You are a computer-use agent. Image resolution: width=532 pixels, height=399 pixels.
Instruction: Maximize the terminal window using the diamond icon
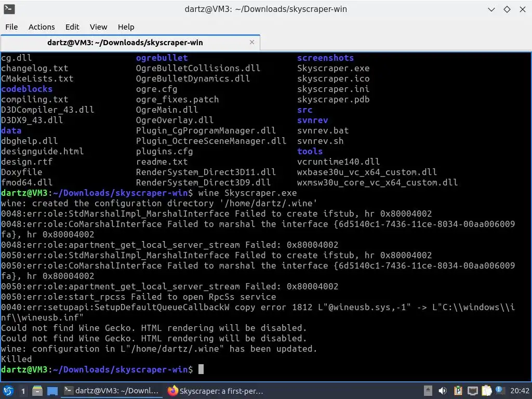(x=507, y=9)
